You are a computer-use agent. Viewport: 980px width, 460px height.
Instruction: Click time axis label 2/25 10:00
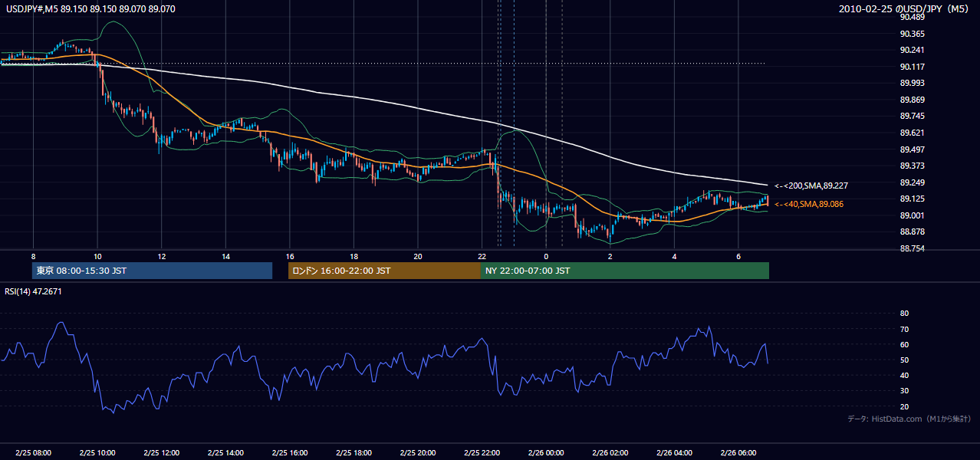click(97, 453)
